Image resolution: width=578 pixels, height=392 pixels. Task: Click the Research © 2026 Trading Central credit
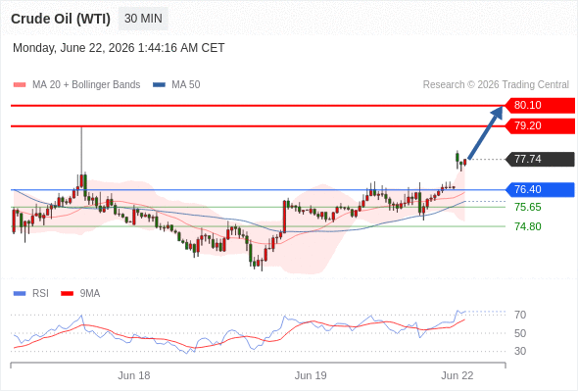point(496,85)
